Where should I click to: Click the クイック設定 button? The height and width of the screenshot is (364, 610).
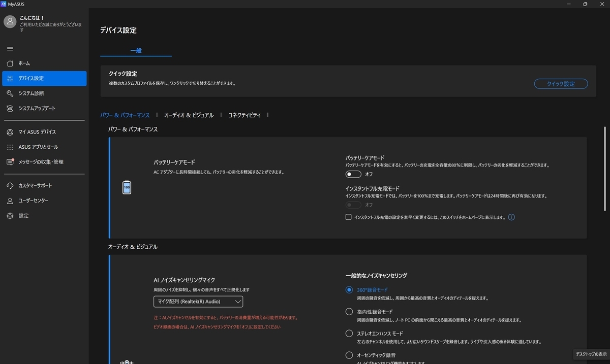[561, 84]
